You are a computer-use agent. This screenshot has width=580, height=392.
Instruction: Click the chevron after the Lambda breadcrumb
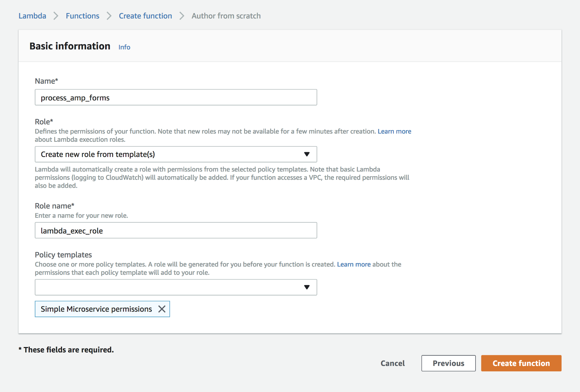(x=56, y=16)
